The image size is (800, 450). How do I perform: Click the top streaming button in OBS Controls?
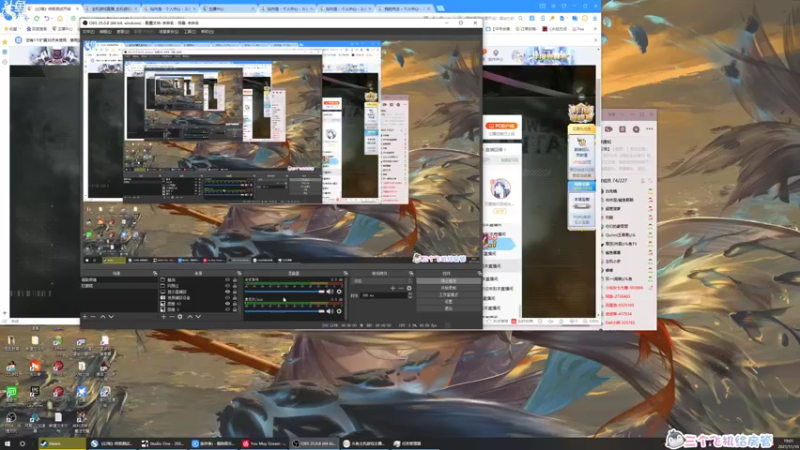pyautogui.click(x=448, y=281)
